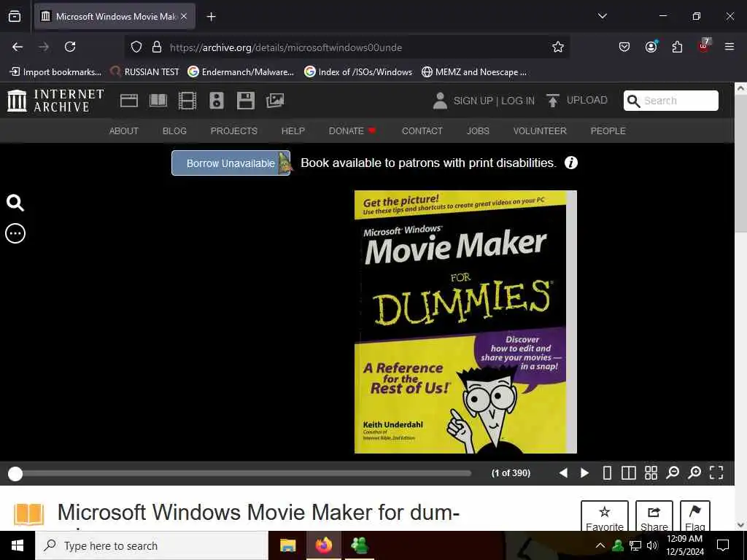Click SIGN UP link

(x=473, y=101)
